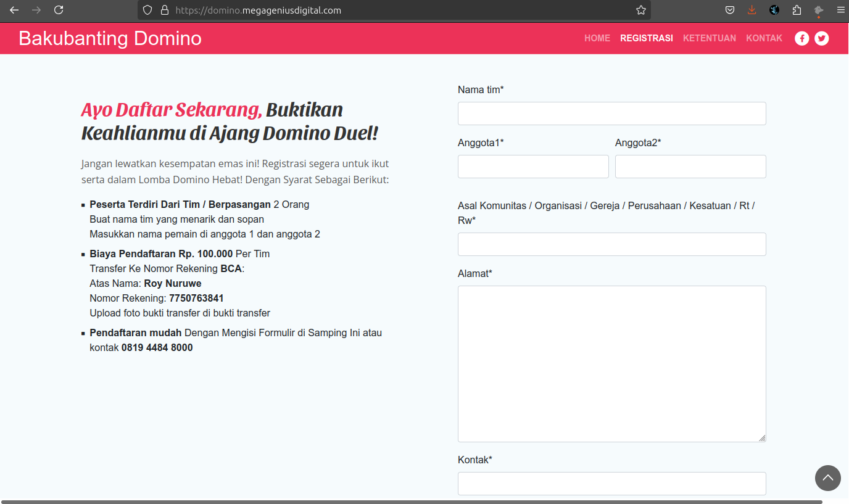Viewport: 849px width, 504px height.
Task: Click into the Anggota1 text field
Action: tap(533, 167)
